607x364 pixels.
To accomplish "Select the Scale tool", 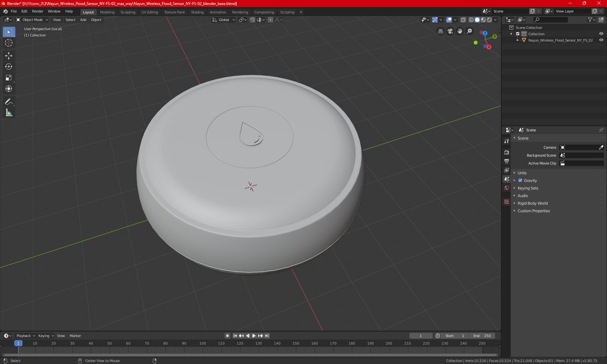I will (x=9, y=78).
